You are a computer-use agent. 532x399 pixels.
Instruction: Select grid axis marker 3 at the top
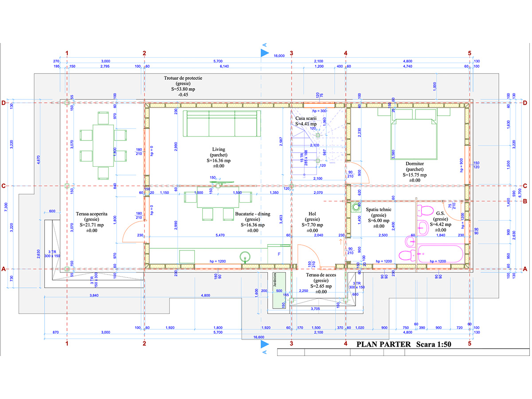tap(291, 53)
